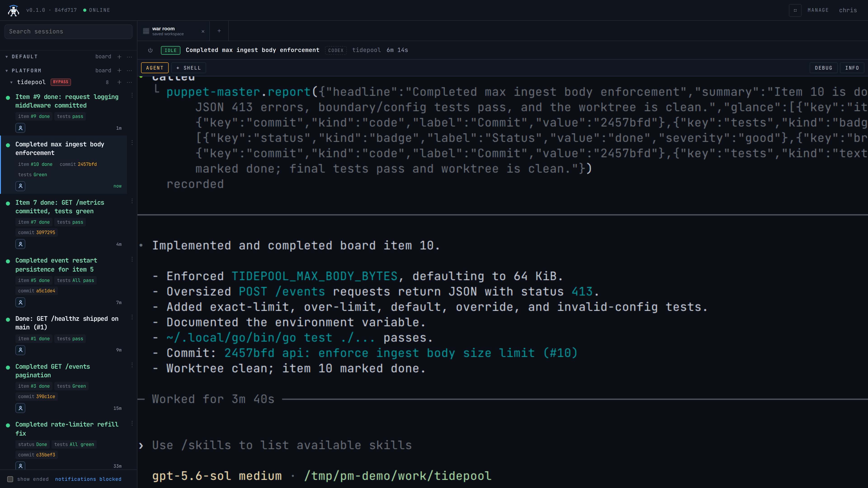Click the /tmp/pm-demo/work/tidepool path
The width and height of the screenshot is (868, 488).
click(398, 476)
